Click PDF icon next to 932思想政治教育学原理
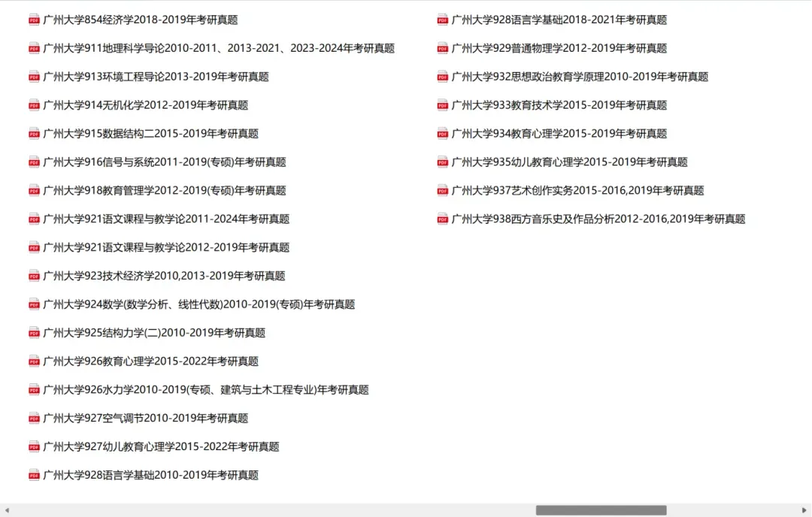 [x=443, y=77]
